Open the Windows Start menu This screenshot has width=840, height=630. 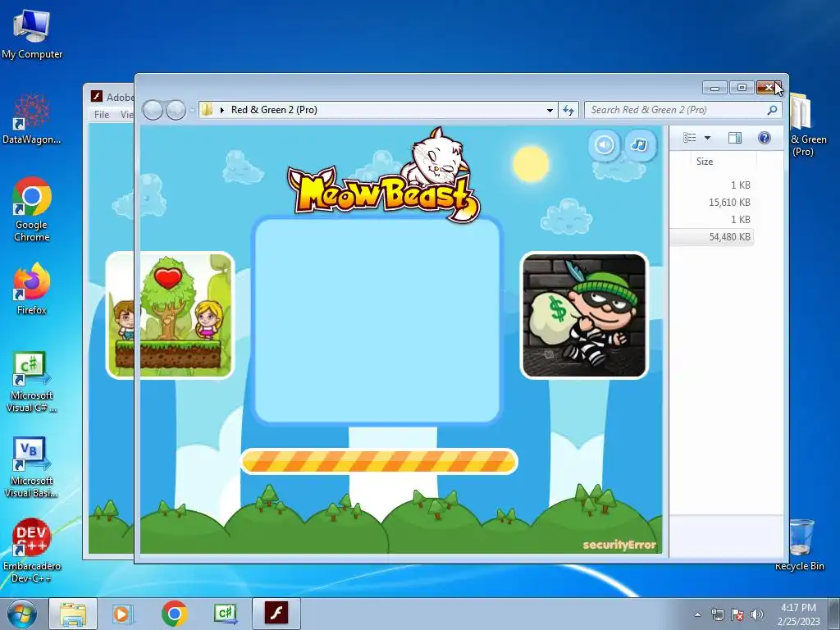click(x=22, y=614)
